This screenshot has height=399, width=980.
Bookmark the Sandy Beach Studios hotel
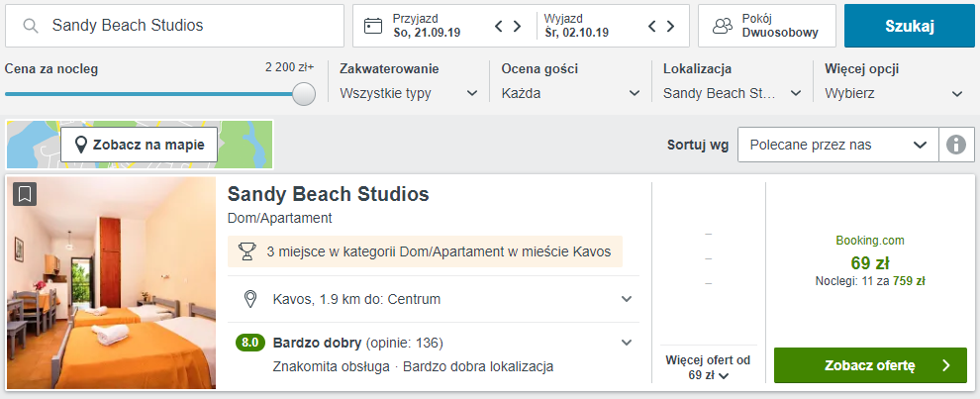[25, 194]
